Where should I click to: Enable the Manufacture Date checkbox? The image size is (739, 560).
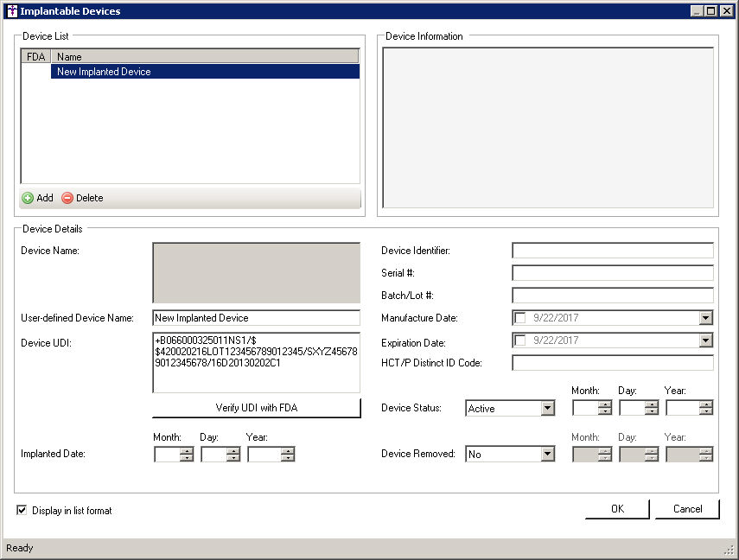[x=520, y=318]
